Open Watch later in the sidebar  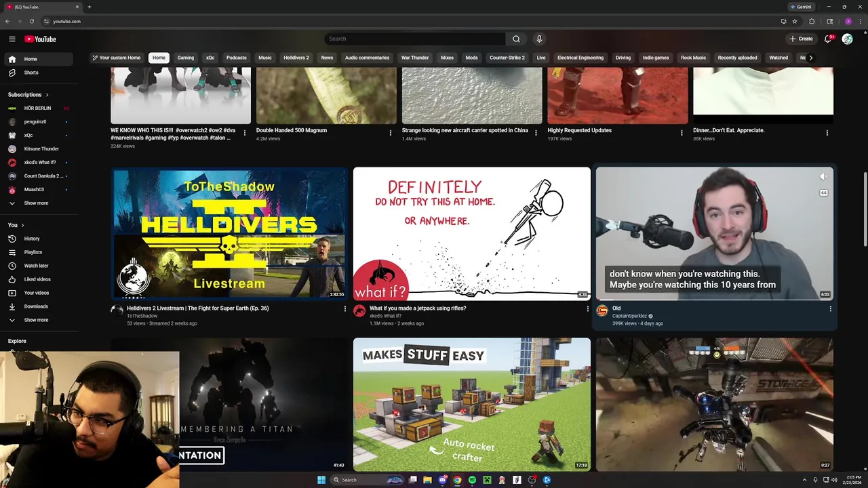tap(38, 266)
